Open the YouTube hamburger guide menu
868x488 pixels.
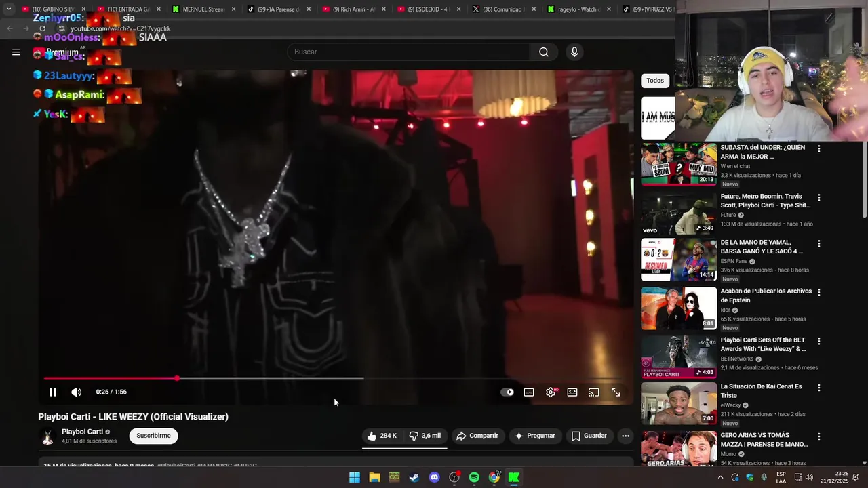[x=16, y=52]
